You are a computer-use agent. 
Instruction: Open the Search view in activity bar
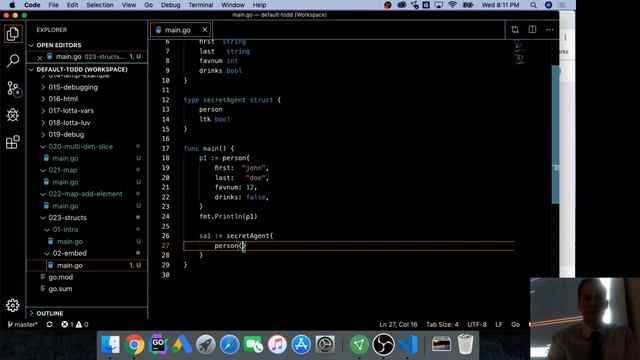click(x=13, y=61)
